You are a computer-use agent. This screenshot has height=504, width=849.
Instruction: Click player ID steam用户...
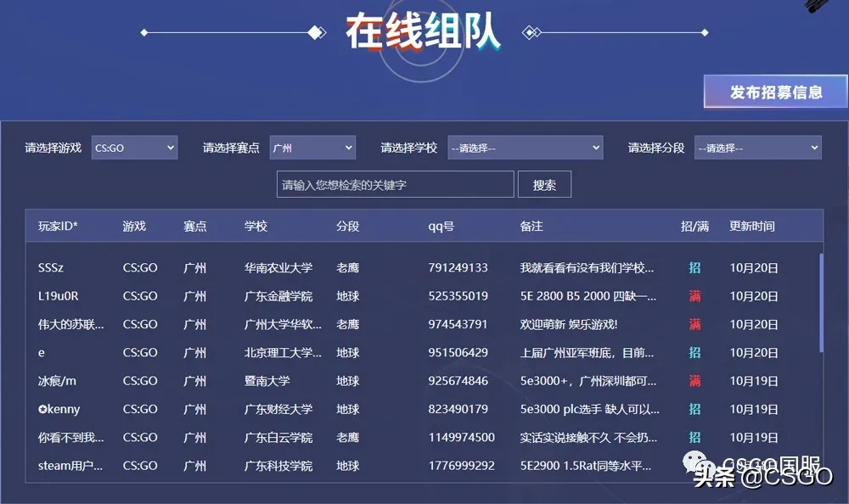point(70,466)
